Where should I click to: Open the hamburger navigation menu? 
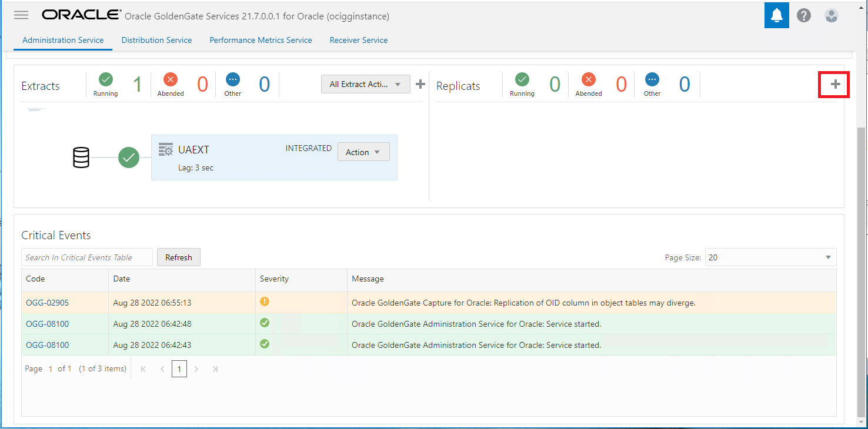tap(21, 15)
